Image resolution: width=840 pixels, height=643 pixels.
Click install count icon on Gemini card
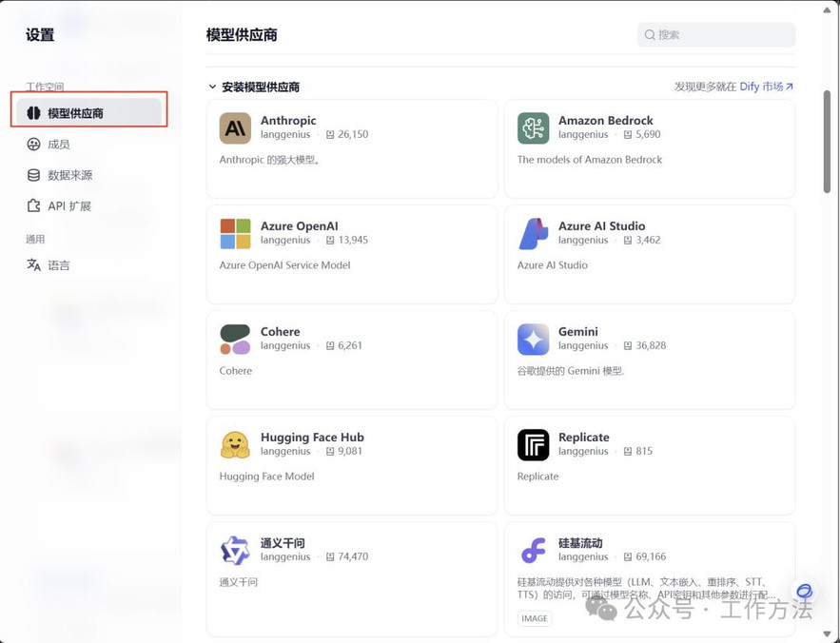[x=628, y=345]
